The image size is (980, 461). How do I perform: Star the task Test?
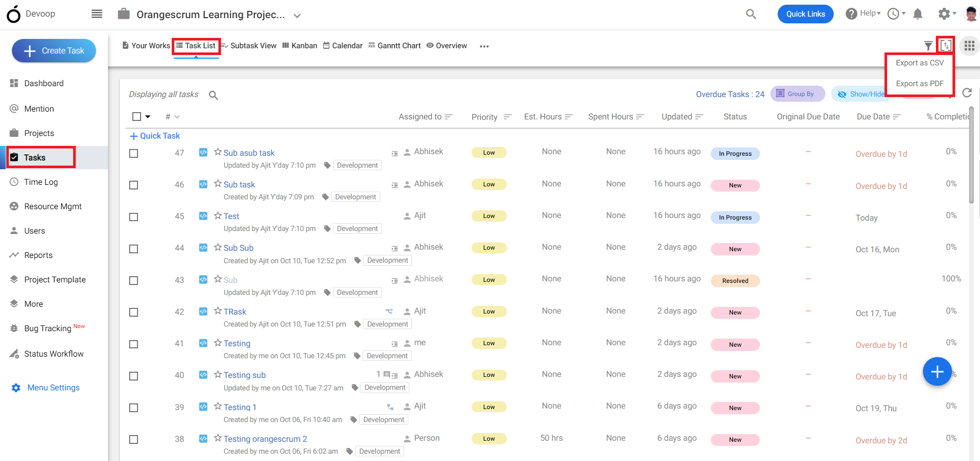tap(218, 215)
